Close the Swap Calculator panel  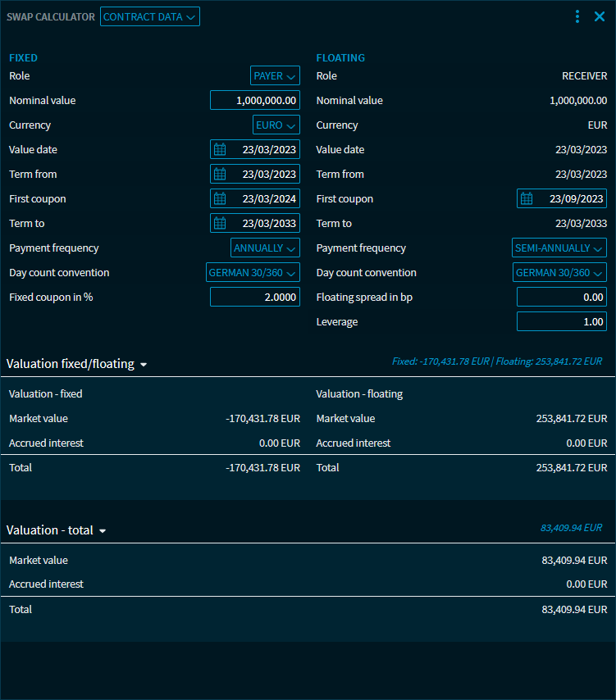pos(600,16)
